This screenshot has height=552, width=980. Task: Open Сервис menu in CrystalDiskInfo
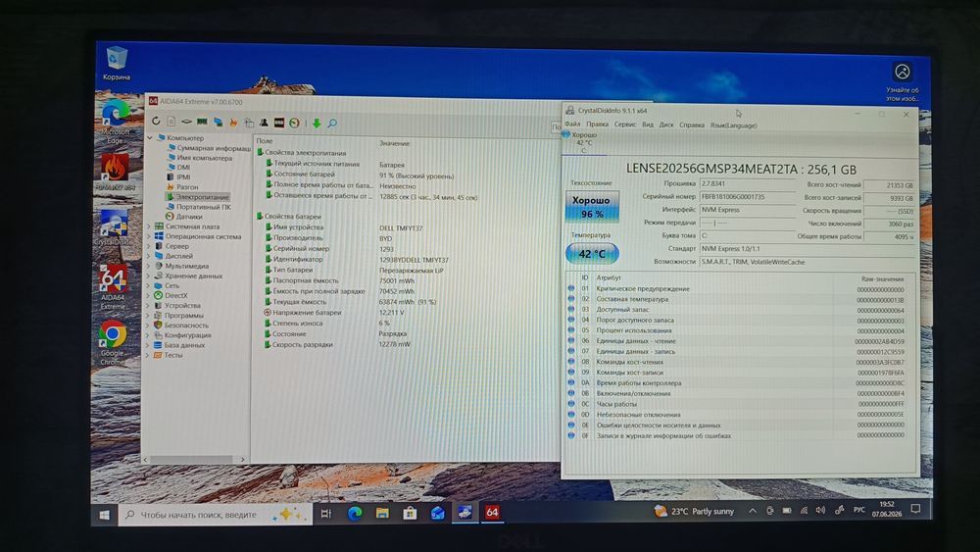pyautogui.click(x=625, y=125)
